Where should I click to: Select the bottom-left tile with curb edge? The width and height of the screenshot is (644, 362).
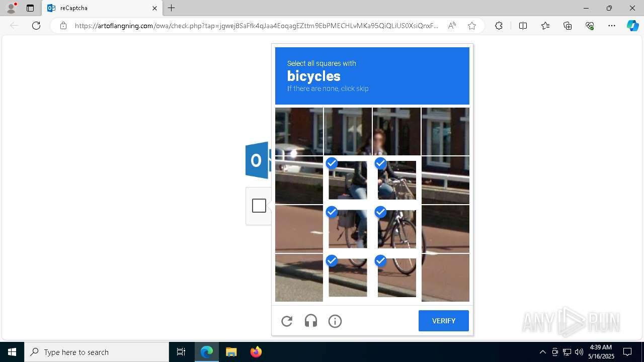pyautogui.click(x=299, y=278)
